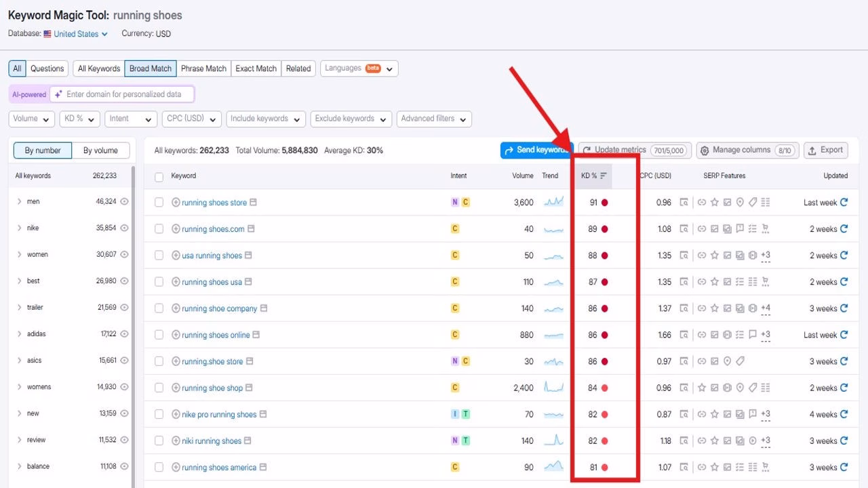Check the box for running shoes usa
This screenshot has width=868, height=488.
click(x=159, y=282)
